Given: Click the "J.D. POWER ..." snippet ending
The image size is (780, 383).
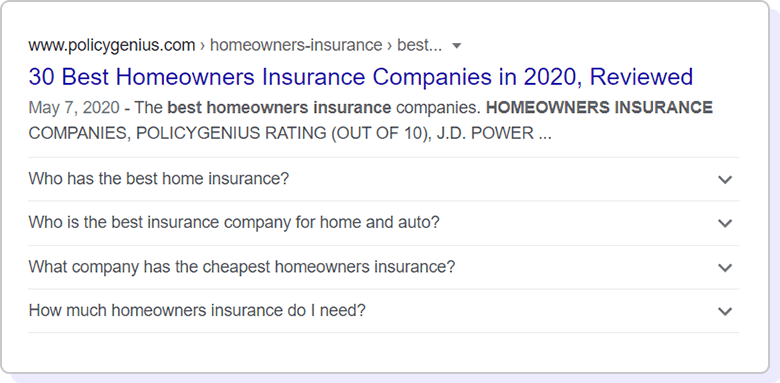Looking at the screenshot, I should click(494, 133).
